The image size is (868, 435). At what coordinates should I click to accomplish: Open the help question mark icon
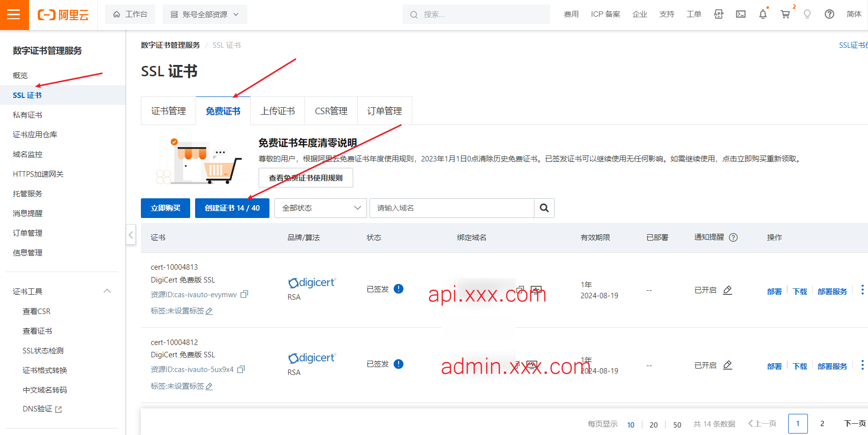pyautogui.click(x=830, y=14)
